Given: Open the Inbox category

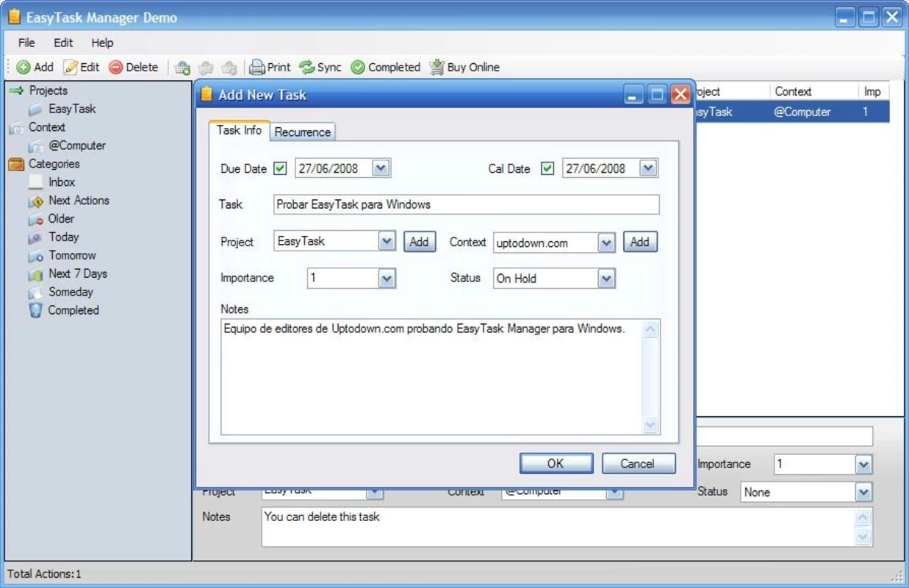Looking at the screenshot, I should (x=62, y=182).
